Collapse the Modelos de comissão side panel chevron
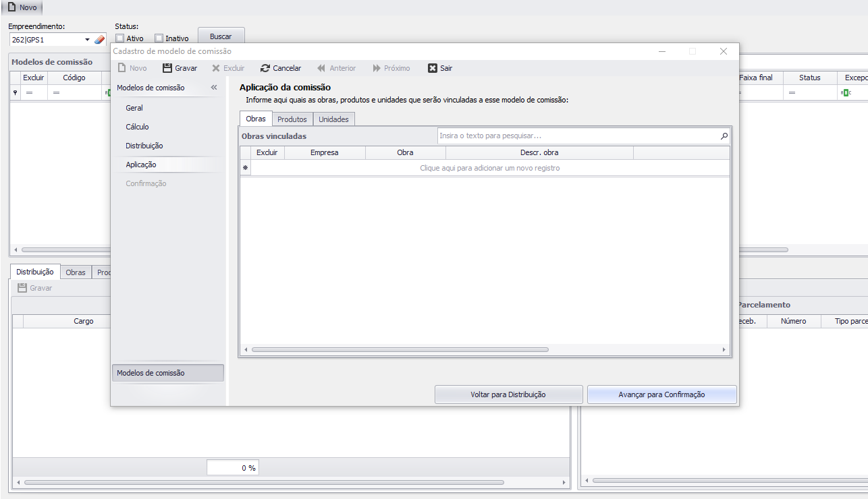The height and width of the screenshot is (499, 868). coord(214,88)
